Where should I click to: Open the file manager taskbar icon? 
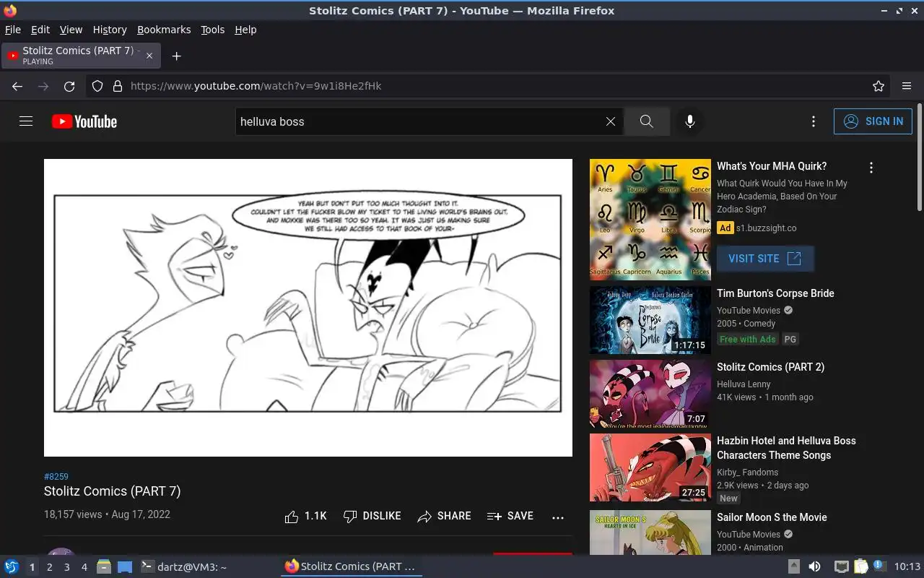pyautogui.click(x=103, y=566)
